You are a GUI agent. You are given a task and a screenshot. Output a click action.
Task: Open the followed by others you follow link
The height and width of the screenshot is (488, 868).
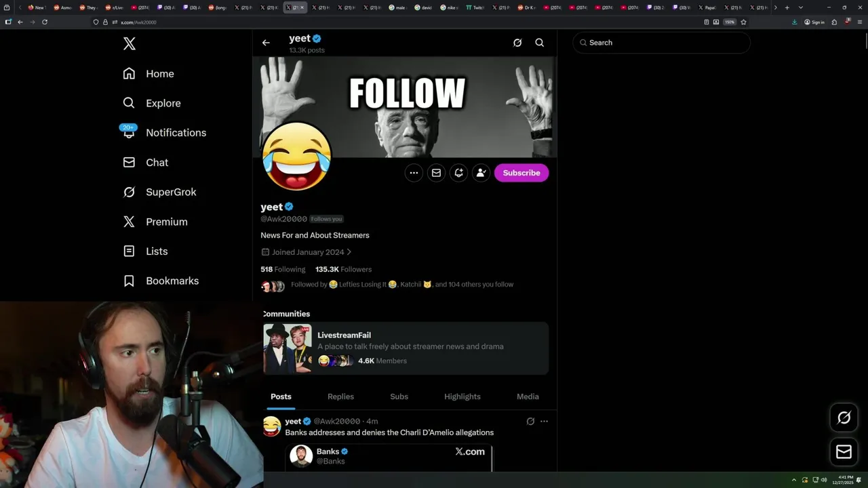(402, 285)
